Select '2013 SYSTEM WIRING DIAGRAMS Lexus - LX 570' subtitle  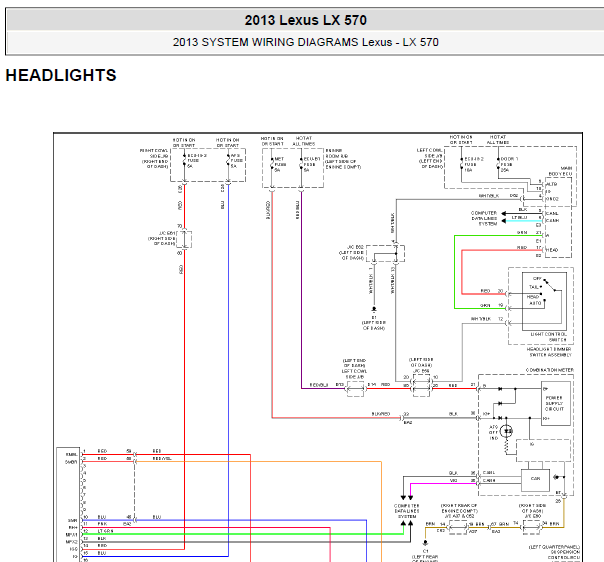click(x=305, y=42)
